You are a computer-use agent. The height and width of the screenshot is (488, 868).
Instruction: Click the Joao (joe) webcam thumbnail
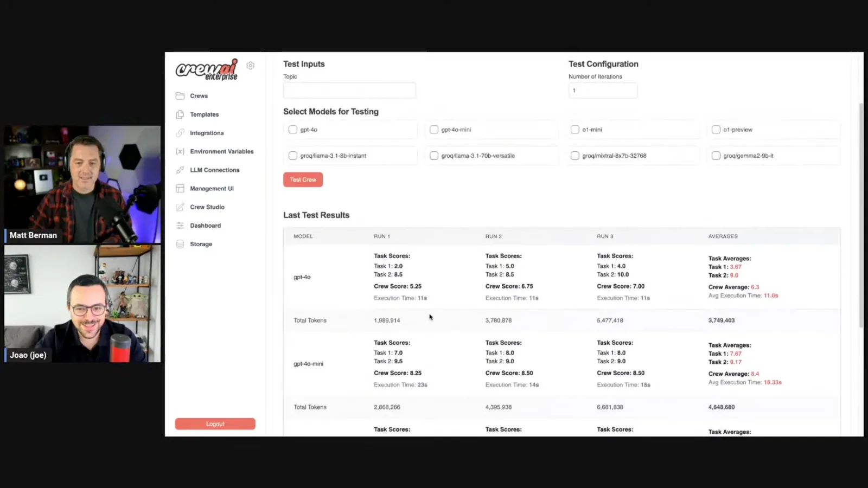[82, 304]
